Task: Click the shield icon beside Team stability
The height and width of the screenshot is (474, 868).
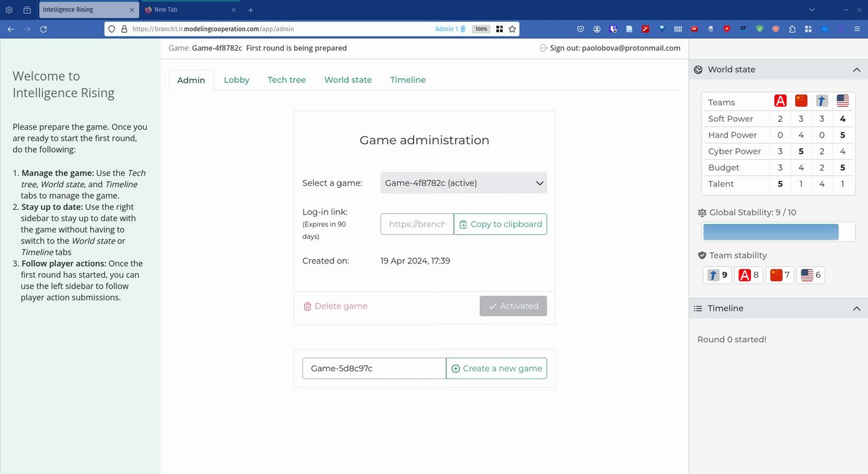Action: point(702,255)
